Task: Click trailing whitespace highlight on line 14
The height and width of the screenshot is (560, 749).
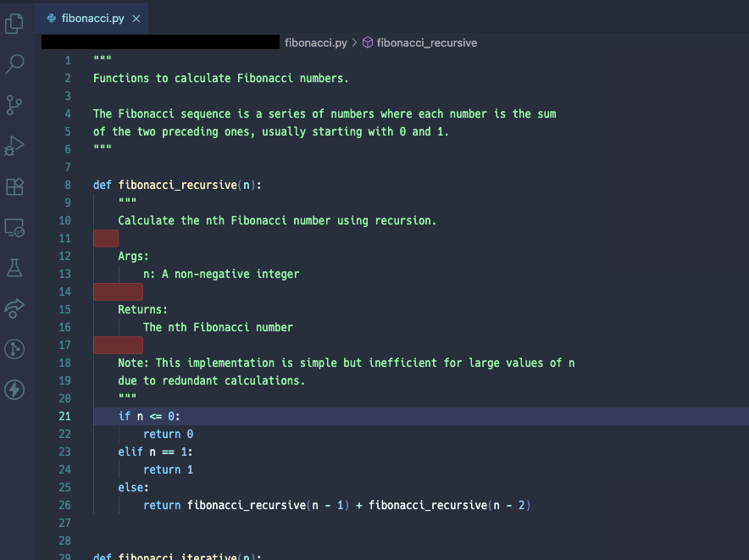Action: (x=118, y=291)
